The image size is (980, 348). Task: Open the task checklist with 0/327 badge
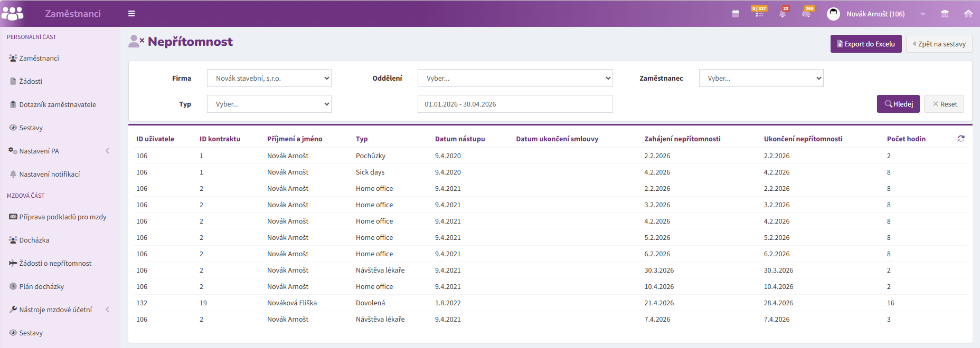point(759,13)
